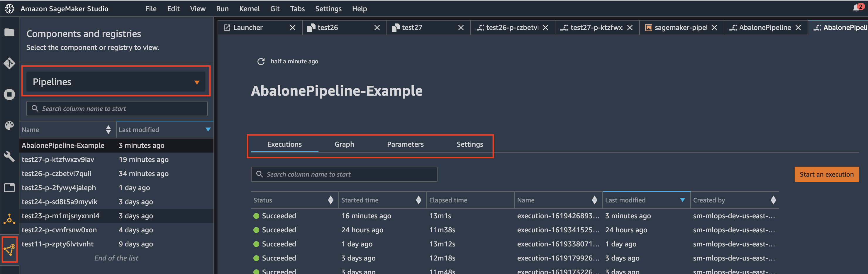Open execution-1619341525 row

coord(515,230)
